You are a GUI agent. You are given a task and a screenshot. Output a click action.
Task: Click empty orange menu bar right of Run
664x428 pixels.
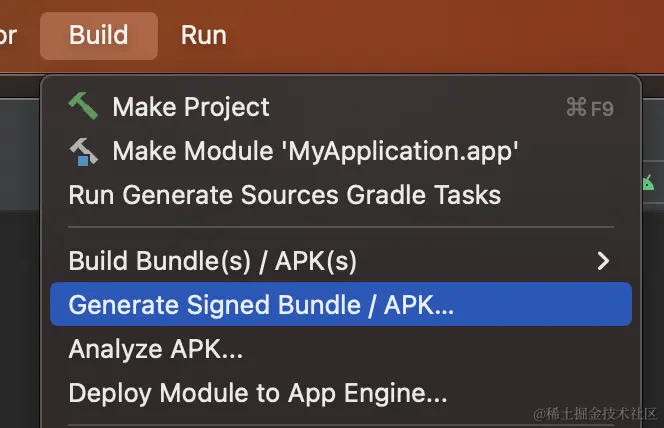point(445,36)
